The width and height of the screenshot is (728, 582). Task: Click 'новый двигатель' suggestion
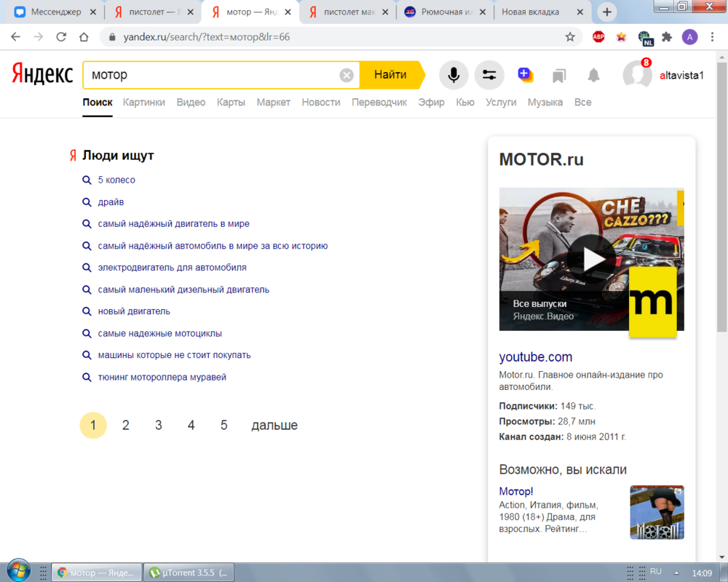pyautogui.click(x=134, y=311)
